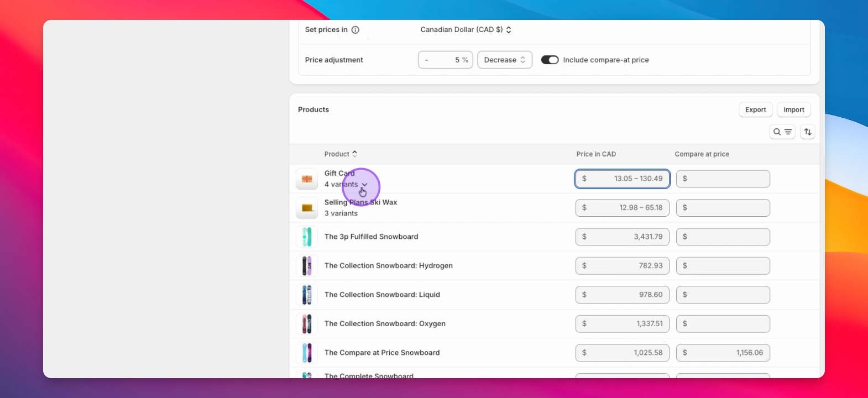Click the info icon beside Set prices in

[355, 30]
